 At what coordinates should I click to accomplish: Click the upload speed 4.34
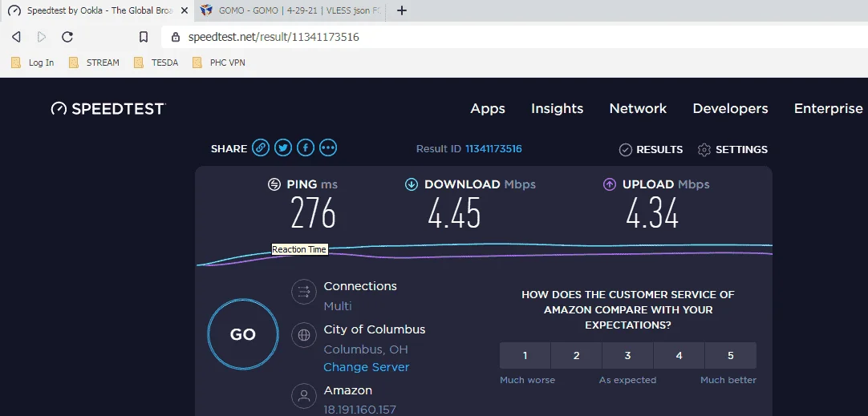(652, 212)
